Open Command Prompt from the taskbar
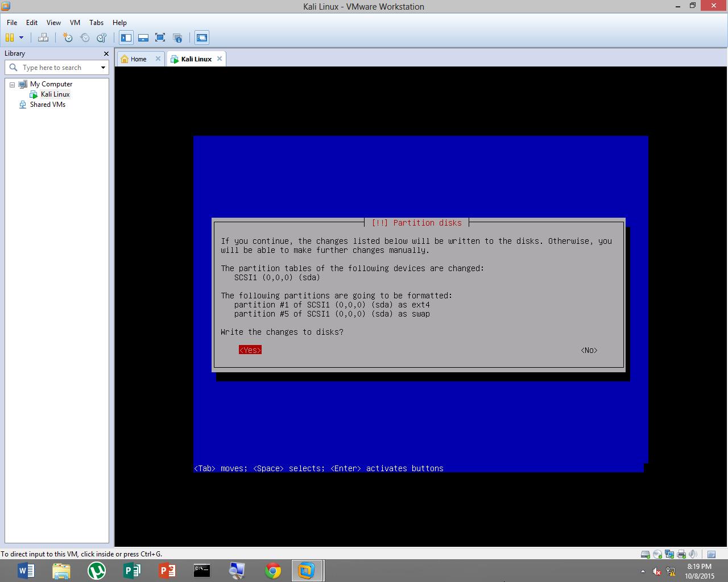728x582 pixels. (202, 570)
